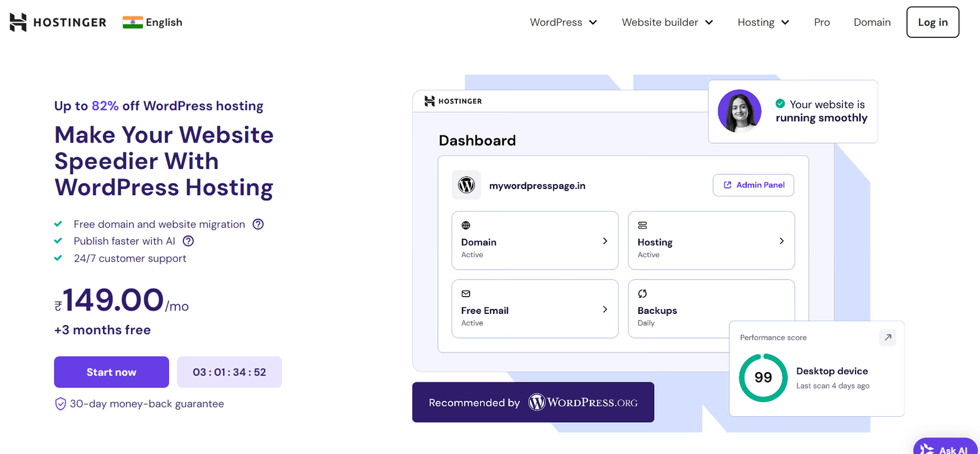Click the running smoothly status text
Viewport: 980px width, 454px height.
pyautogui.click(x=821, y=118)
